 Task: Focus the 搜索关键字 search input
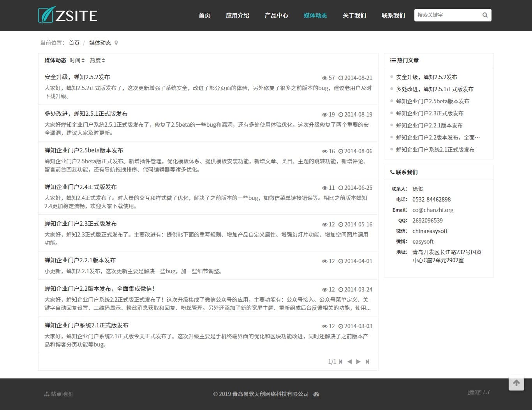(448, 15)
